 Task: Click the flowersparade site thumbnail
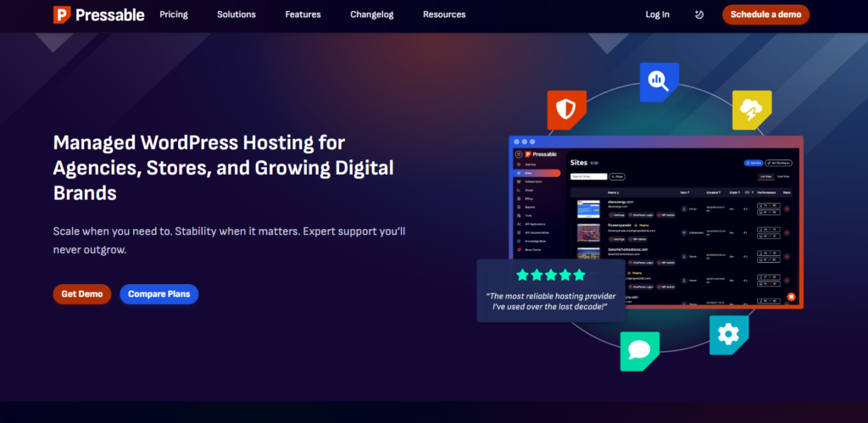588,232
